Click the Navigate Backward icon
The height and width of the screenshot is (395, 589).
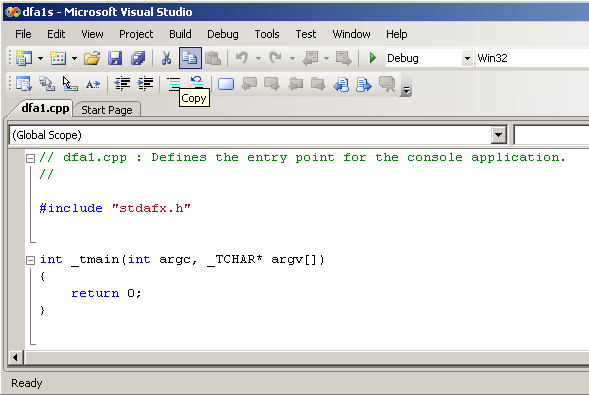(311, 58)
